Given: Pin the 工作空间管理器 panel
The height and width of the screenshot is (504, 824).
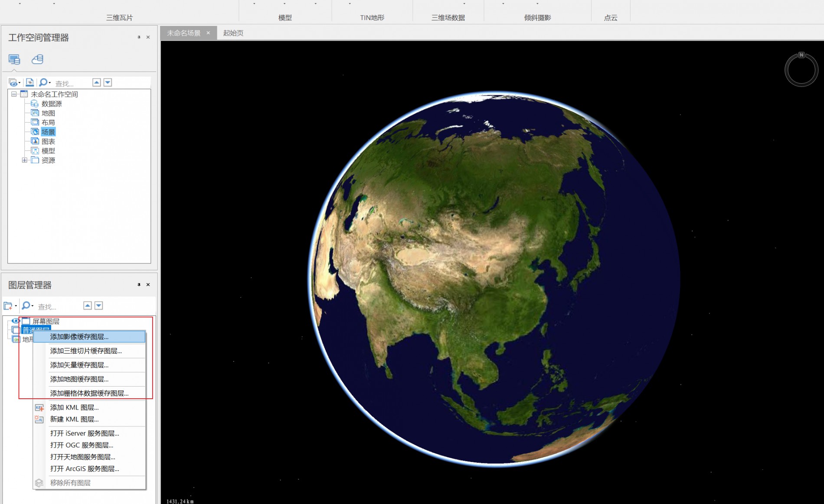Looking at the screenshot, I should 139,37.
